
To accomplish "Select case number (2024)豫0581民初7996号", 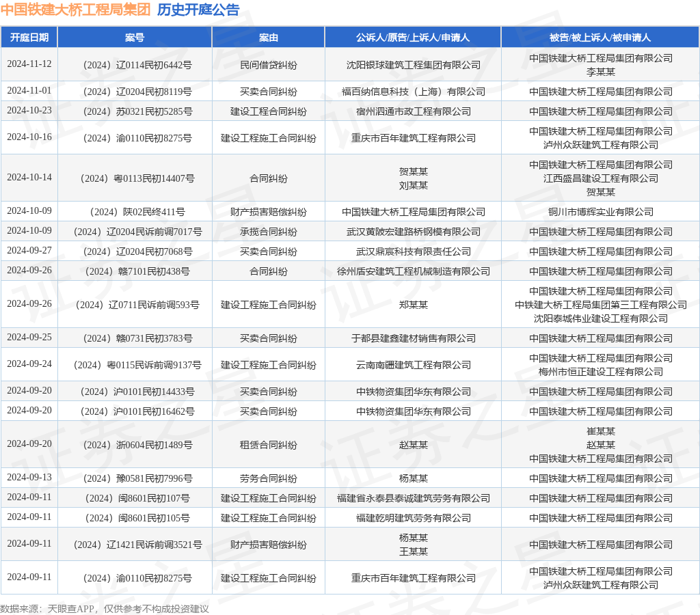I will click(137, 478).
